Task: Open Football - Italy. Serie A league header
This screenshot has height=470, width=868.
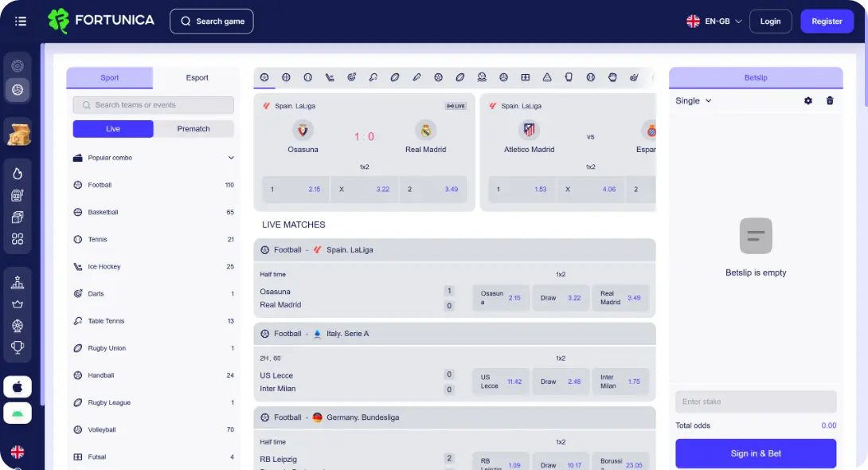Action: pyautogui.click(x=455, y=334)
